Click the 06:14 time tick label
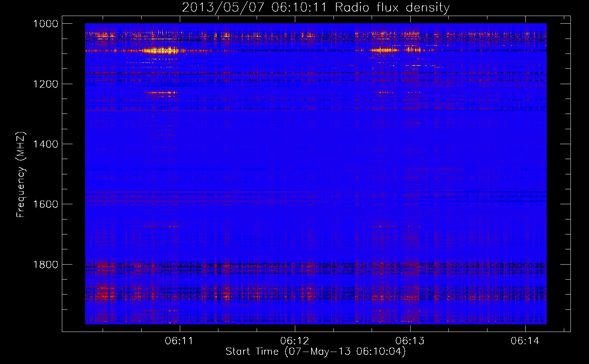 click(525, 341)
